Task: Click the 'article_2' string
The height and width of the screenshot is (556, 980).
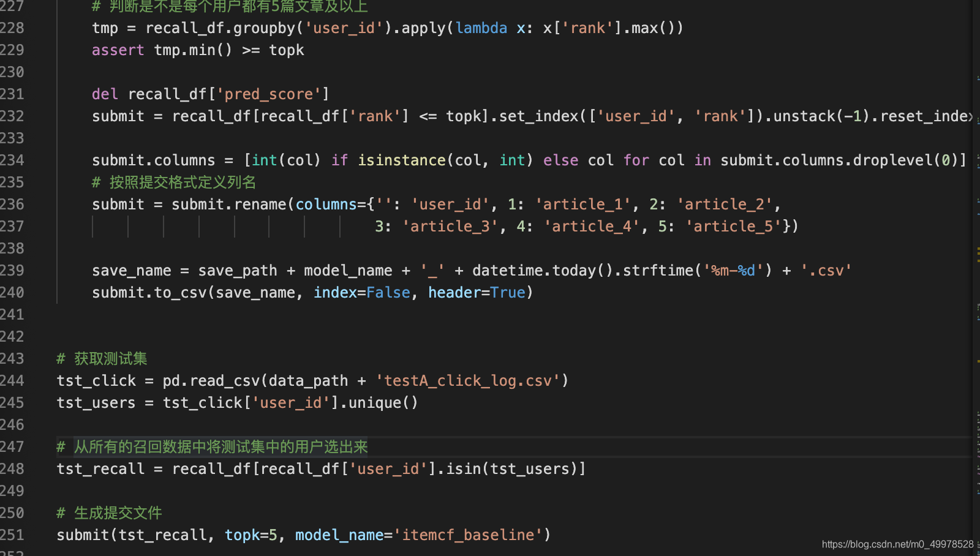Action: [724, 205]
